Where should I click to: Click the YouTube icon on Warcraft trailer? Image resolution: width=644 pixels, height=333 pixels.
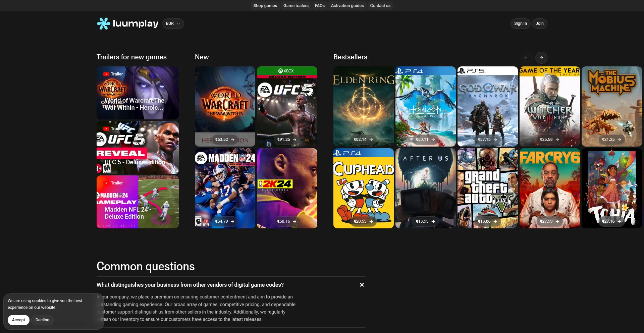[106, 74]
